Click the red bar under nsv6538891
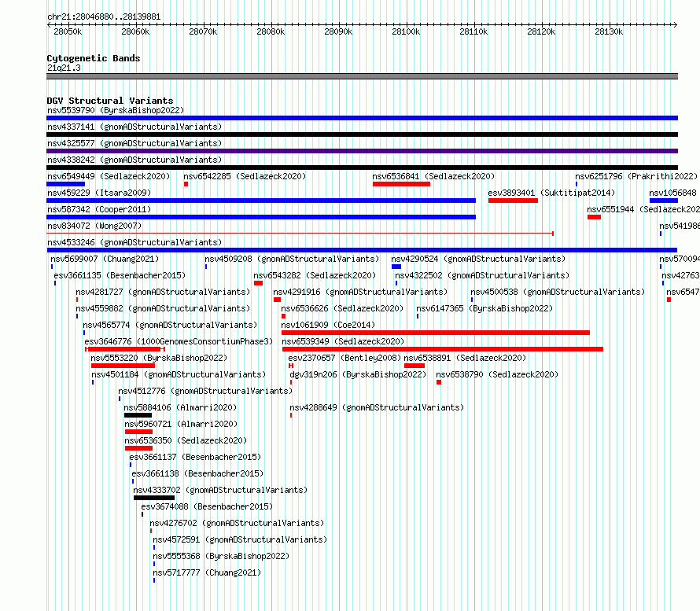The width and height of the screenshot is (700, 611). coord(414,366)
